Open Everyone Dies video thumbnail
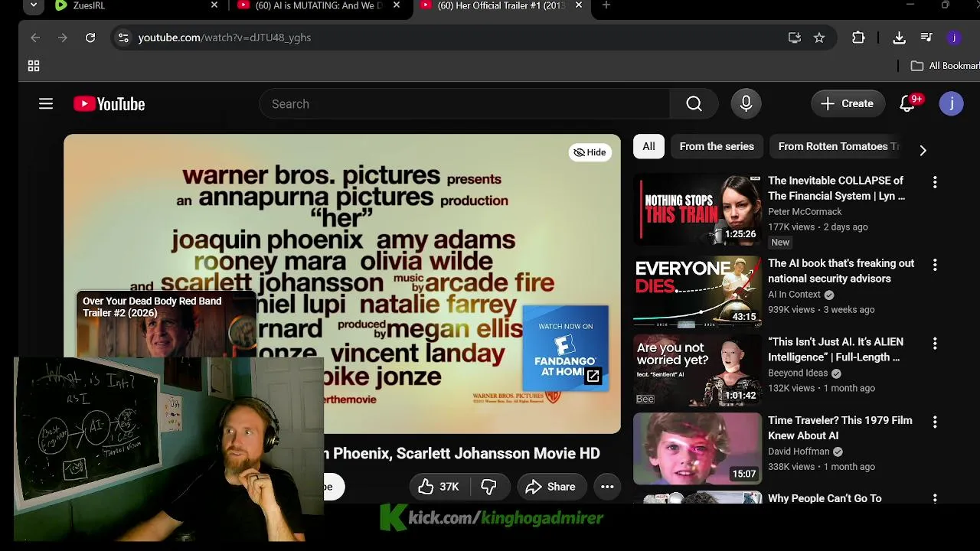The height and width of the screenshot is (551, 980). [x=697, y=292]
